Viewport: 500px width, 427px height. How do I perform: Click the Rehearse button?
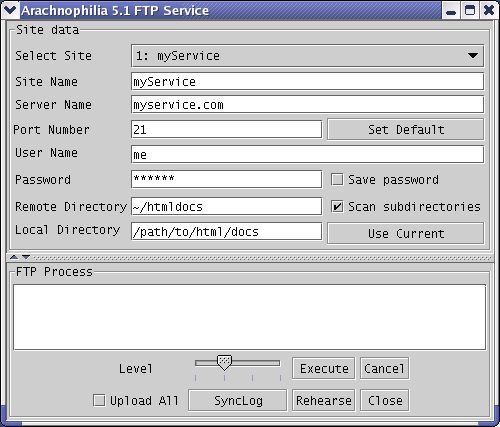pyautogui.click(x=324, y=400)
